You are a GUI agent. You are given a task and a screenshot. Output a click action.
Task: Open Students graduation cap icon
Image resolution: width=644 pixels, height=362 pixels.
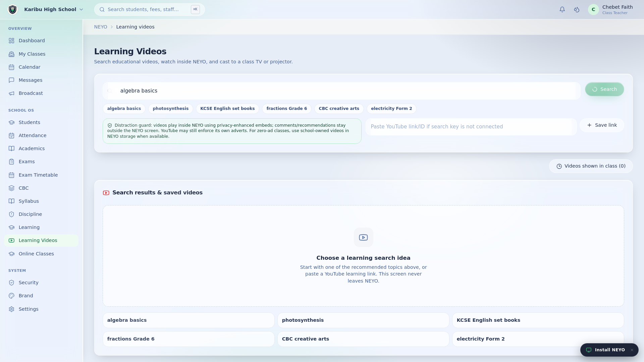coord(11,122)
